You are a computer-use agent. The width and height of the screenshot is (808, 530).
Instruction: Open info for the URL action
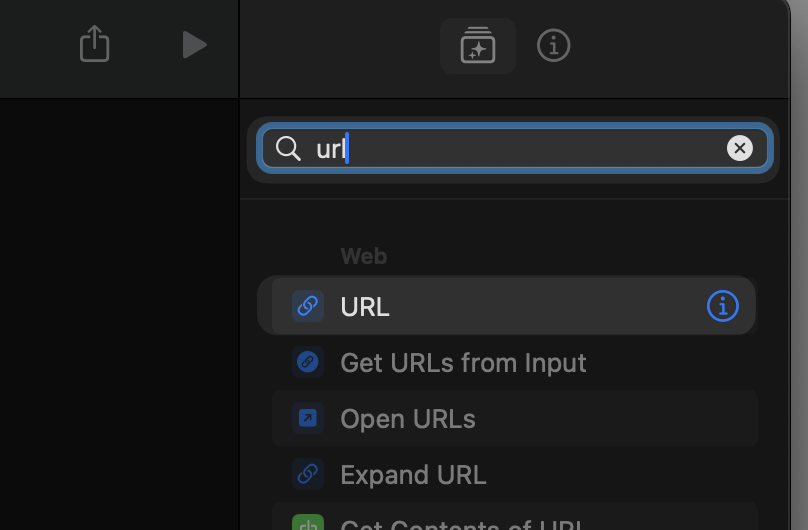(x=722, y=306)
